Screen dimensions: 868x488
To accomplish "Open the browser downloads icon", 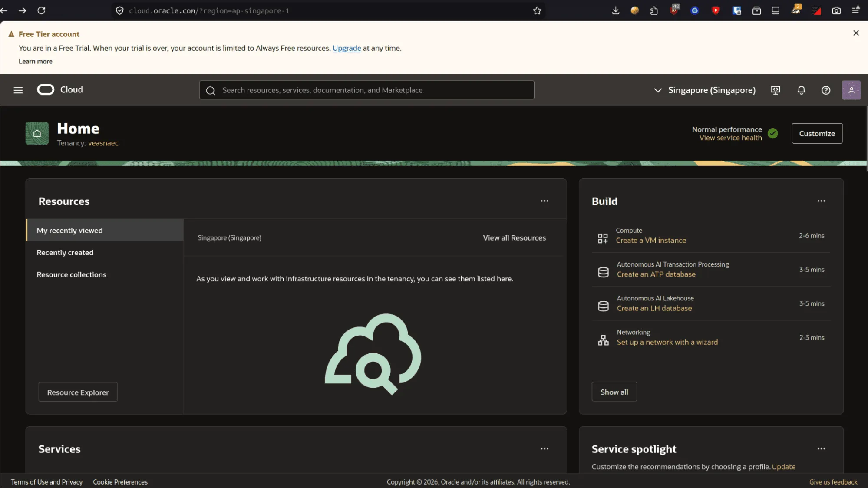I will (x=615, y=10).
